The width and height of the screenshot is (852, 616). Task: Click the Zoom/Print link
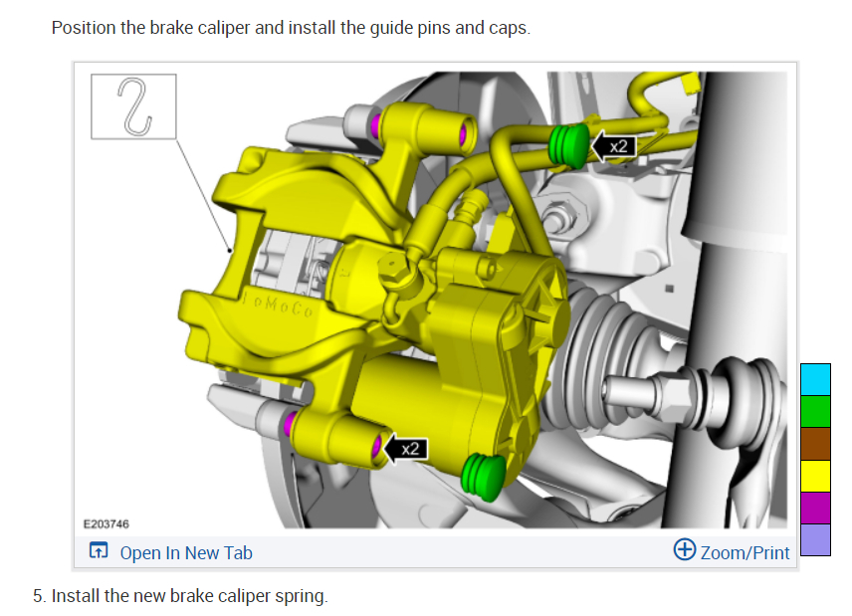[x=745, y=552]
